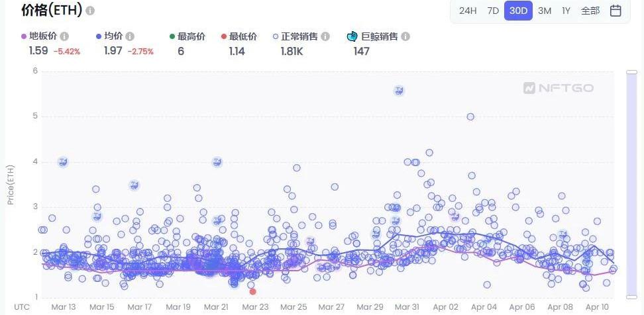The height and width of the screenshot is (315, 644).
Task: Click the red lowest-price dot near Mar 23
Action: coord(252,291)
